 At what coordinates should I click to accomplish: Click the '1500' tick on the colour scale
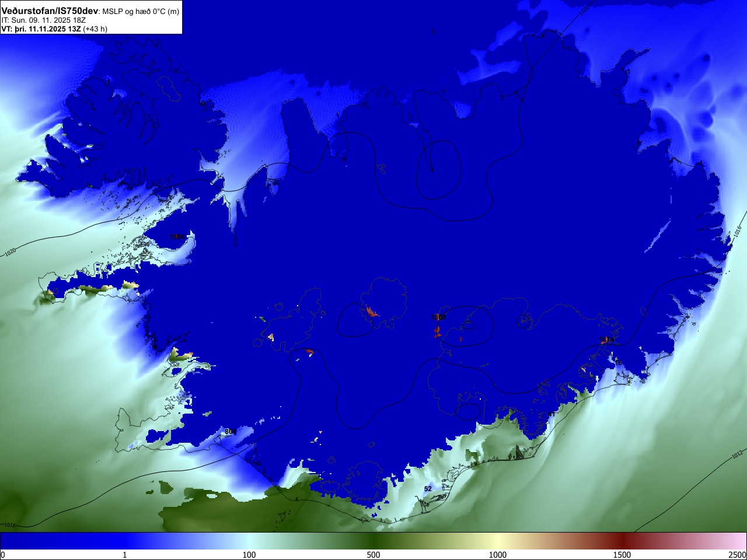(622, 555)
